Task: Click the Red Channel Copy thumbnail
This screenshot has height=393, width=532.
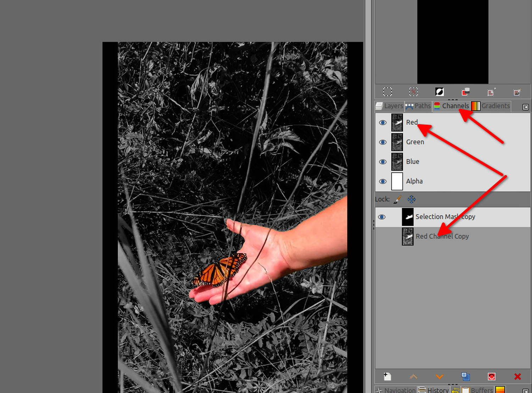Action: tap(408, 236)
